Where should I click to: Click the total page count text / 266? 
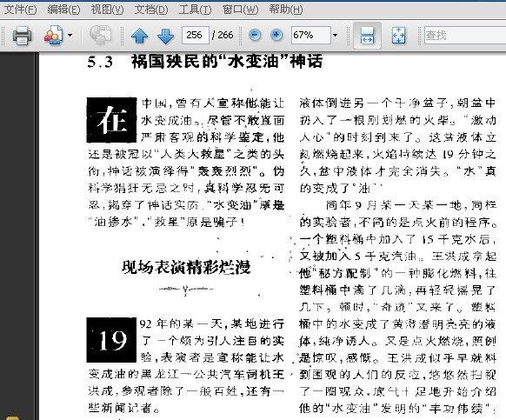click(x=223, y=35)
